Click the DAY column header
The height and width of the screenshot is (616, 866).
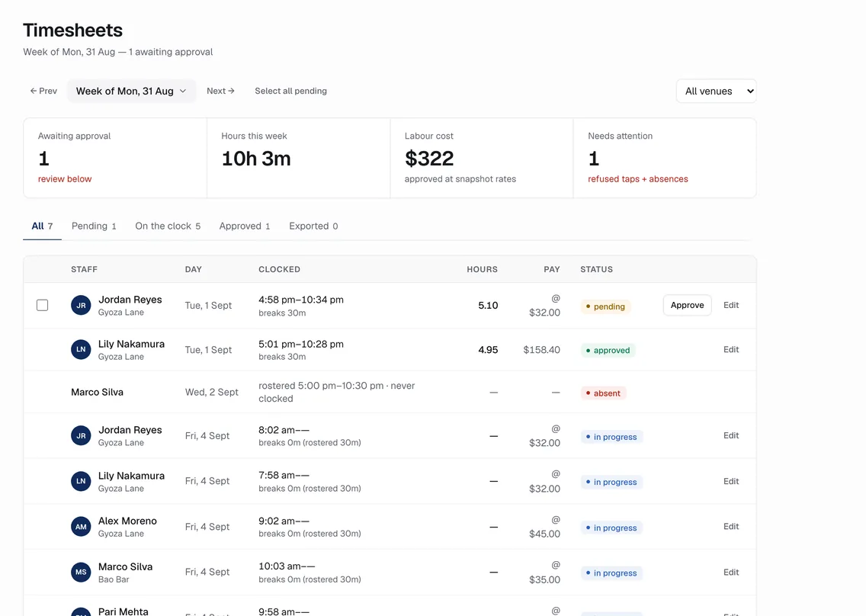(x=194, y=269)
